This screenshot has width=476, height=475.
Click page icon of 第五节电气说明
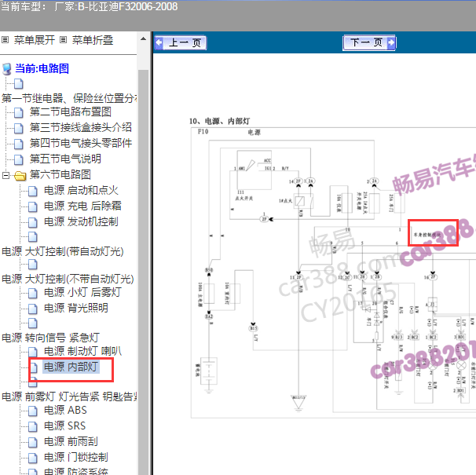pyautogui.click(x=19, y=159)
